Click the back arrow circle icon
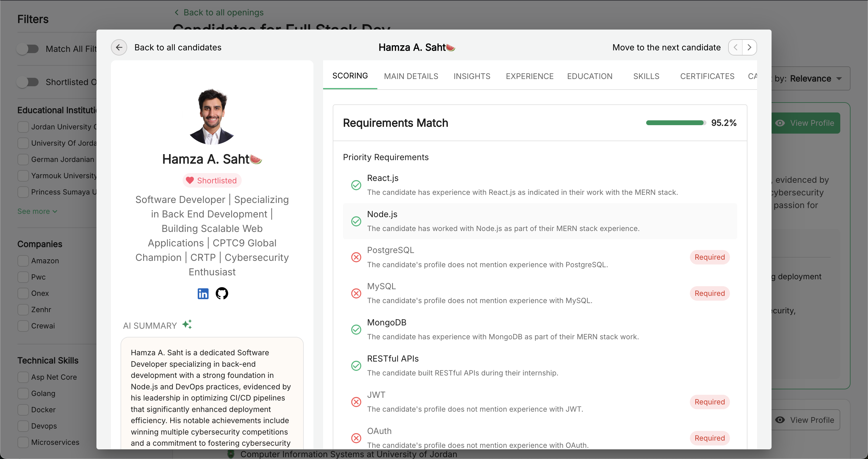Screen dimensions: 868x459 tap(119, 47)
